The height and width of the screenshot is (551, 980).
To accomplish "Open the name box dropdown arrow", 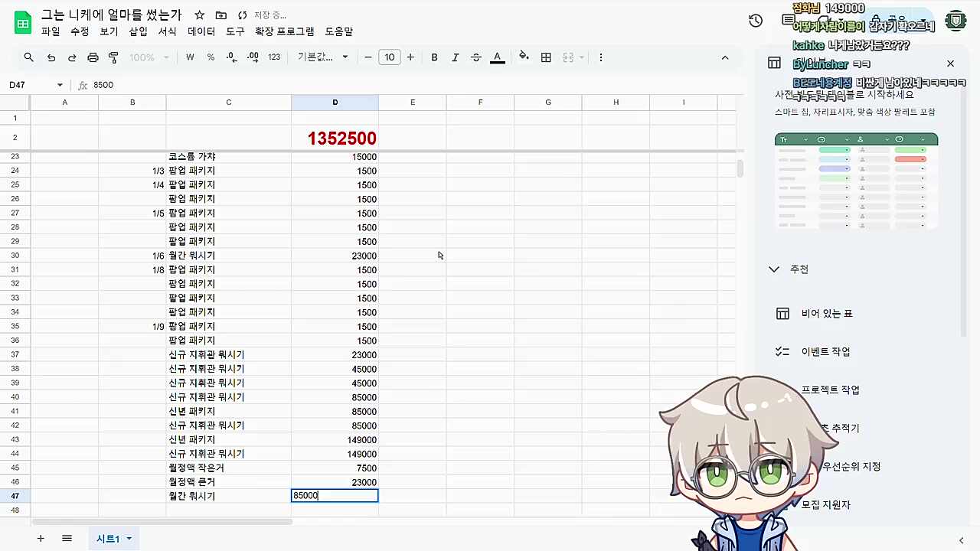I will (x=60, y=85).
